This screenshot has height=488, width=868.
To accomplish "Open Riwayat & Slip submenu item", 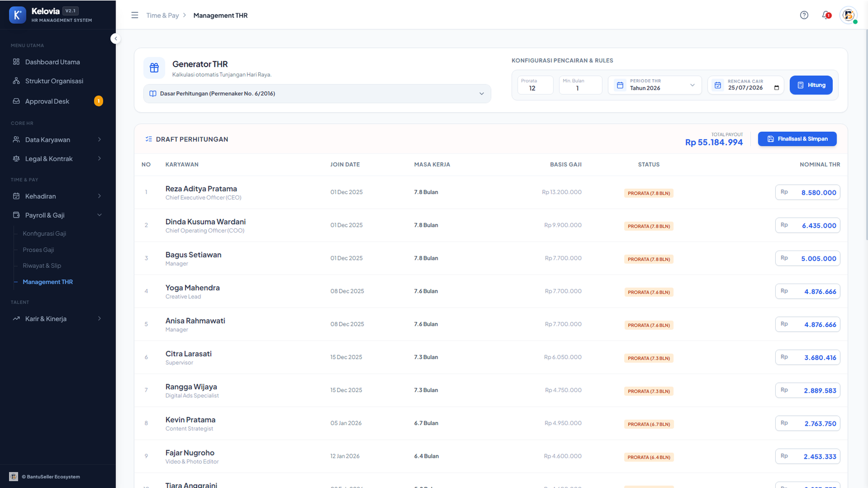I will [42, 266].
